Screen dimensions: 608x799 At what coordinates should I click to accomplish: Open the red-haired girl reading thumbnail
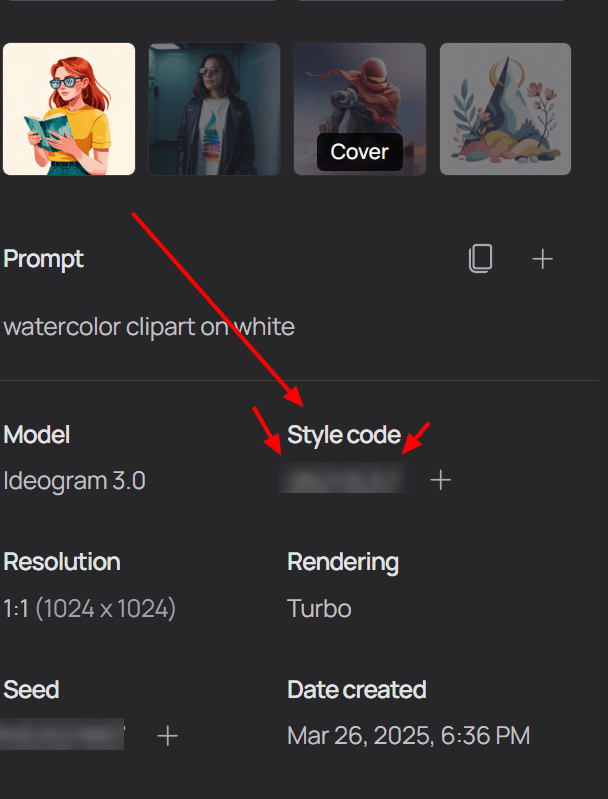(69, 109)
